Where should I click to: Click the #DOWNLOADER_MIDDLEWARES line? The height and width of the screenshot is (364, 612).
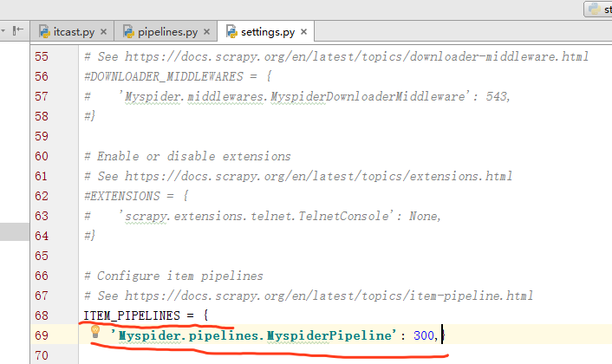point(178,76)
